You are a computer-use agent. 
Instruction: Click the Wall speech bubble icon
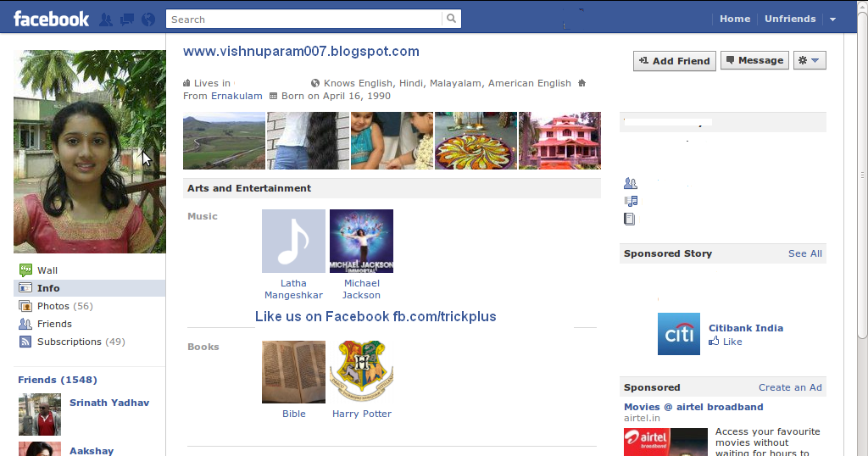pos(25,270)
